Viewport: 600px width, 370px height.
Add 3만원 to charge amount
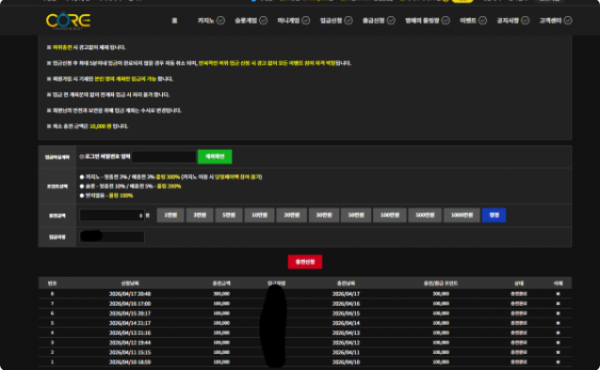tap(200, 215)
